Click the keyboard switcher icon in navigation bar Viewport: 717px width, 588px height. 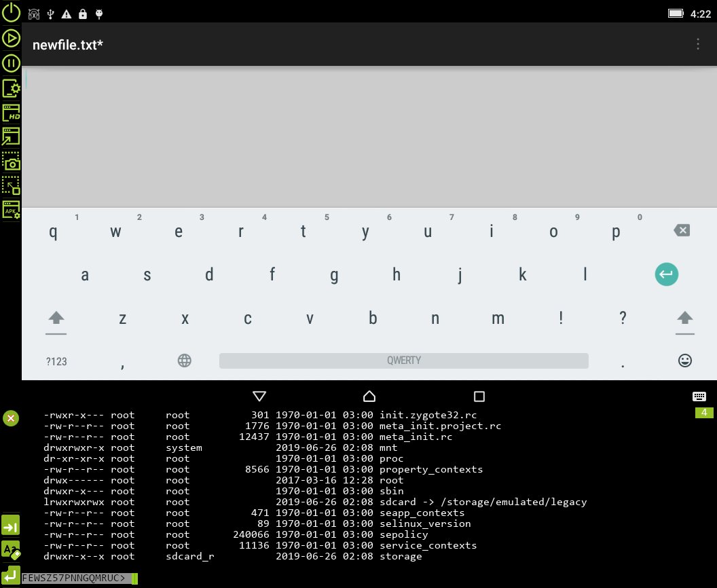click(699, 397)
